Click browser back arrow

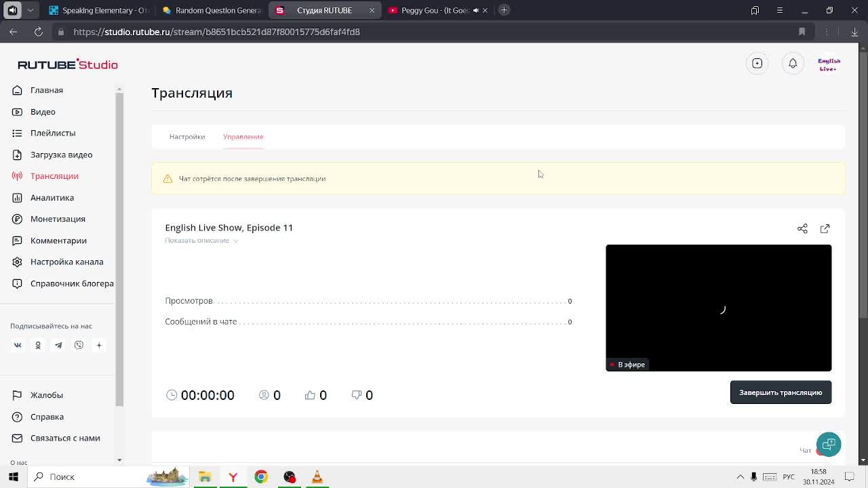[x=14, y=32]
